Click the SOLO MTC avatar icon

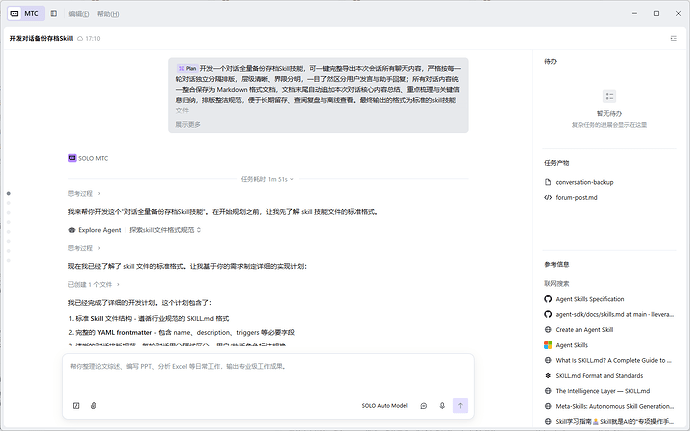[72, 158]
